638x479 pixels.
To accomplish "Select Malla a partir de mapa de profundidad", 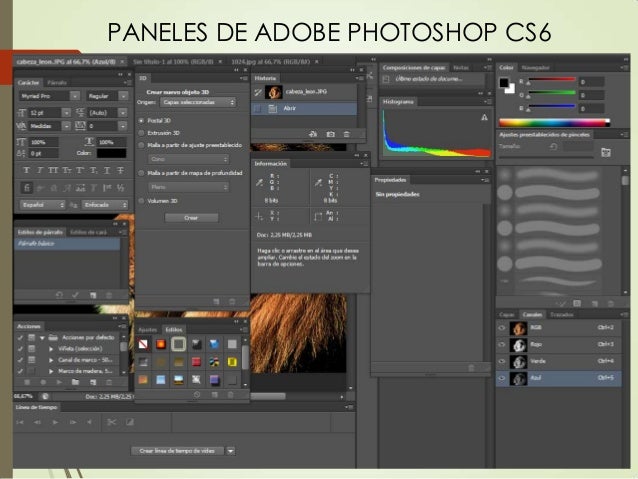I will 142,173.
